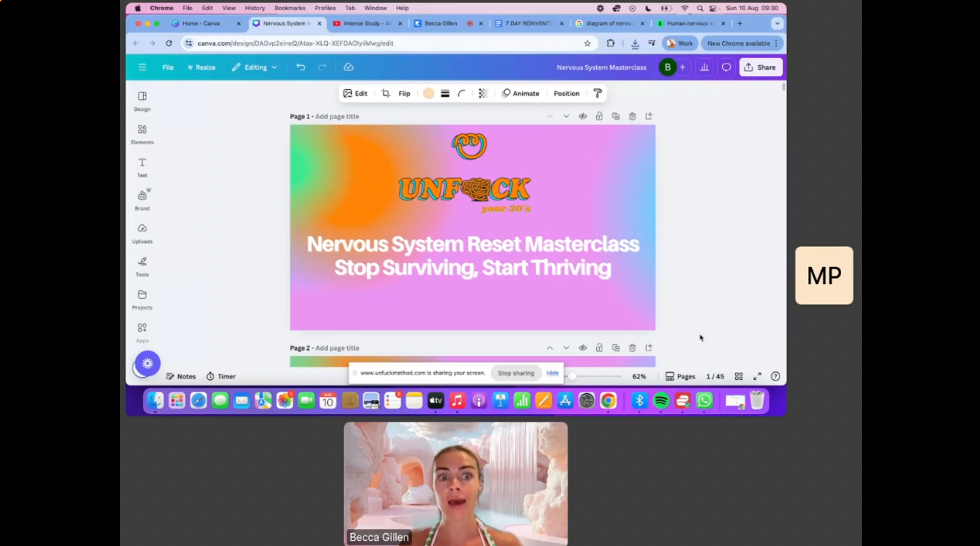980x546 pixels.
Task: Open the Position panel button
Action: point(566,94)
